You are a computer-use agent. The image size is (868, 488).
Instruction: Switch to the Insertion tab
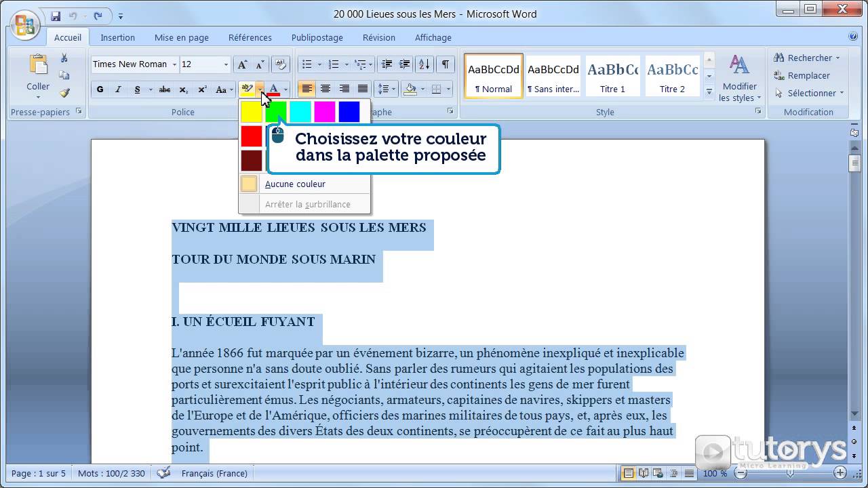coord(117,37)
